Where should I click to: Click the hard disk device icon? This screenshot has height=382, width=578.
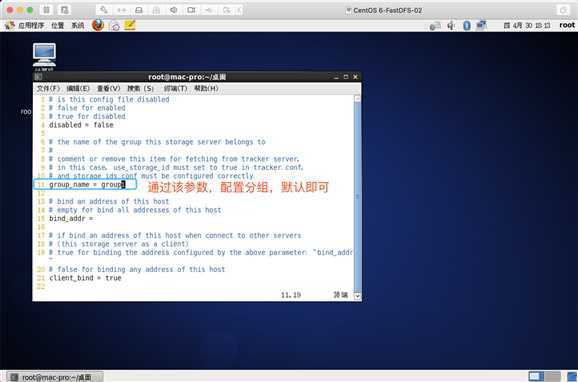[x=139, y=10]
